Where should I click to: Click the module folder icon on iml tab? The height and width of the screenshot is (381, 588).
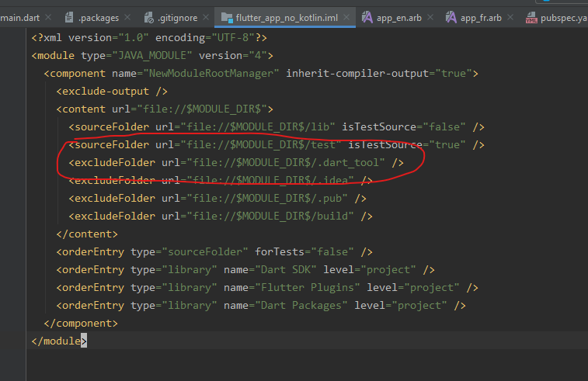pos(227,17)
